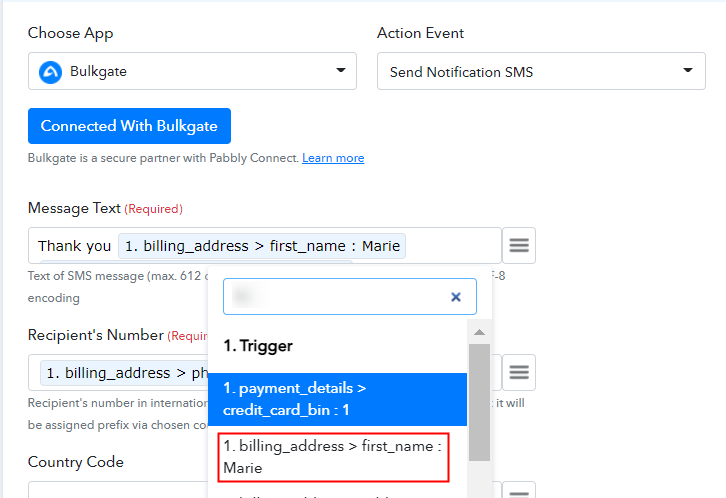
Task: Click the billing_address first_name tag in message
Action: [262, 246]
